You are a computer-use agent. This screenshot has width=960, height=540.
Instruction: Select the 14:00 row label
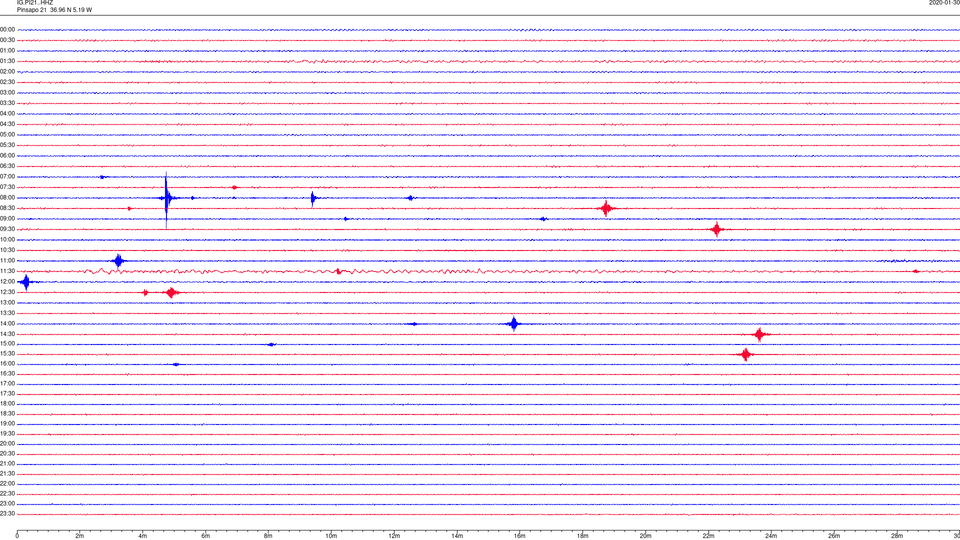(x=7, y=323)
